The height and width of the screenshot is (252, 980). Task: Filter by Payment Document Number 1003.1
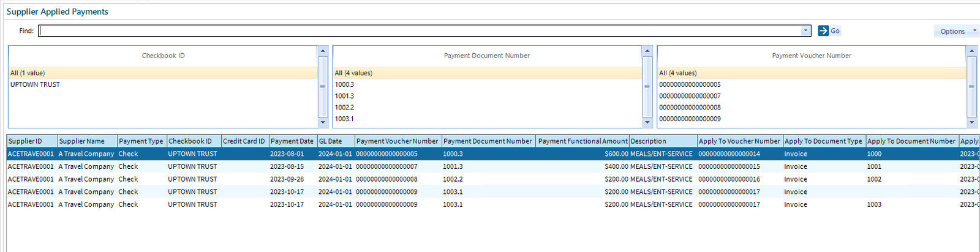[487, 119]
